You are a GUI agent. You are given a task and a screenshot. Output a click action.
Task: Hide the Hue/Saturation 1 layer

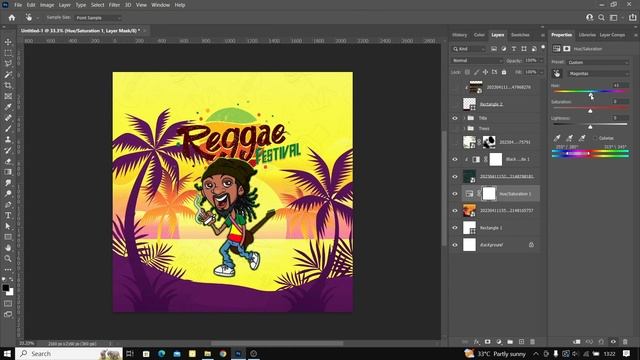[x=455, y=194]
